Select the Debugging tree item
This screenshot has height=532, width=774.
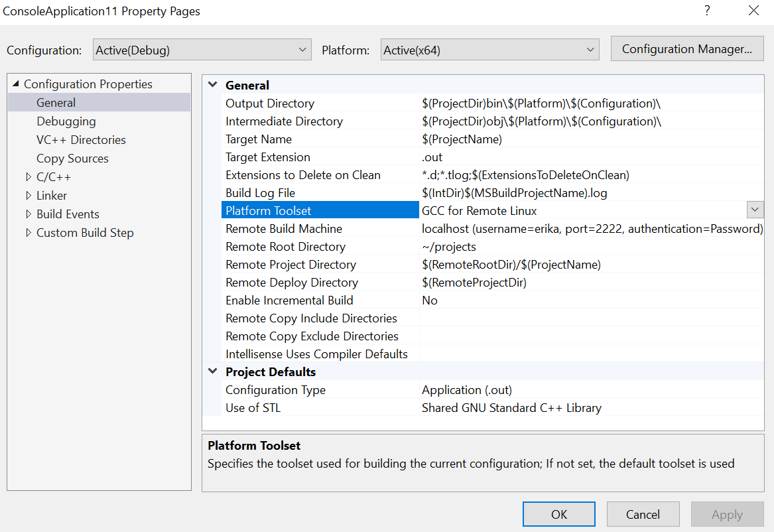(66, 121)
